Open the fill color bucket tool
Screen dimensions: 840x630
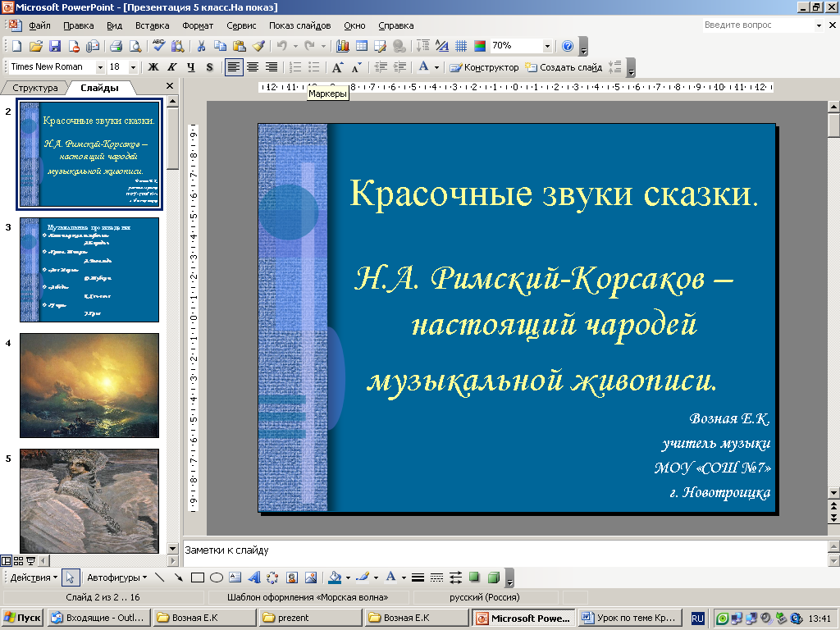pos(335,577)
